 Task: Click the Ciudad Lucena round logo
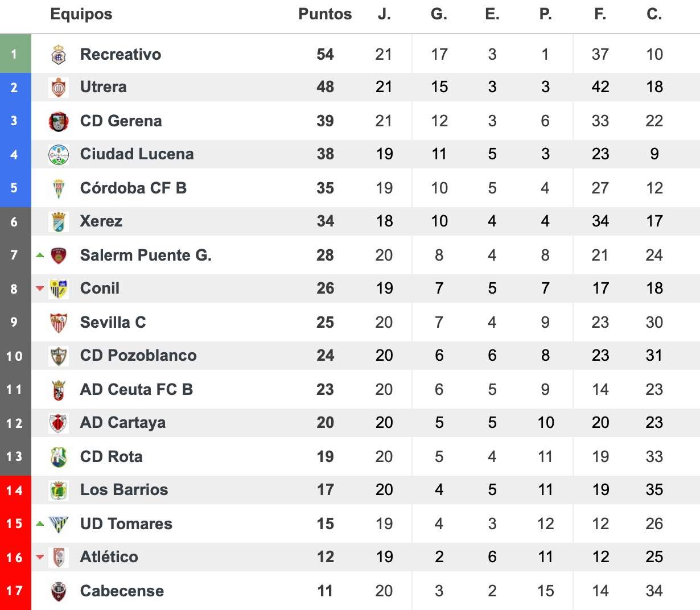[x=59, y=154]
